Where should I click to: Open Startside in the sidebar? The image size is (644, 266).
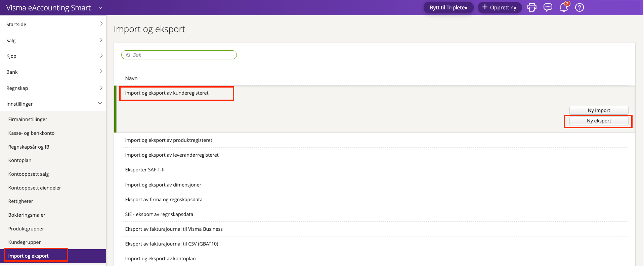[16, 24]
